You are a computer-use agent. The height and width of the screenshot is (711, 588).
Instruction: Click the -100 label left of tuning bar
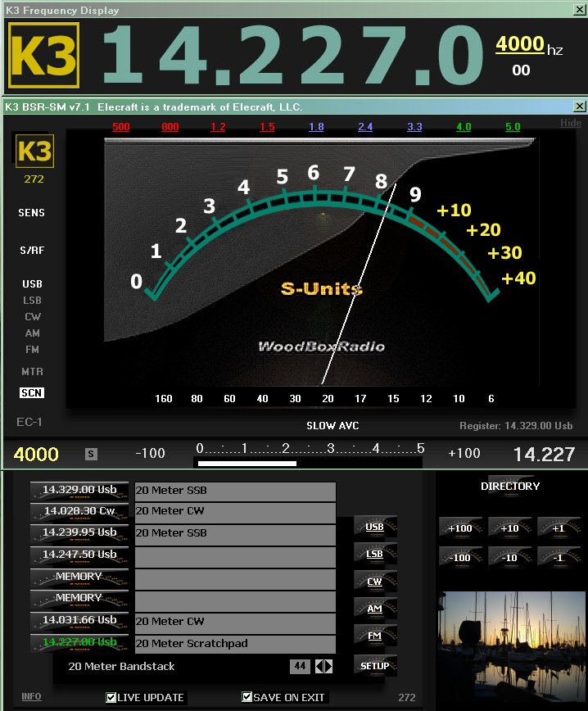(150, 453)
